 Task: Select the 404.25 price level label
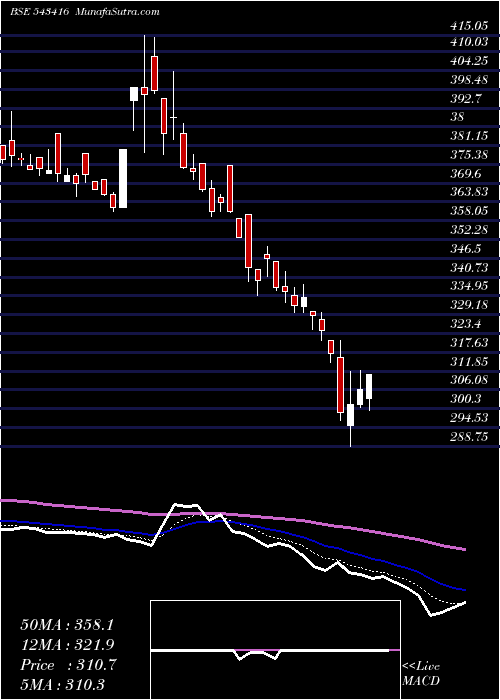click(x=470, y=61)
